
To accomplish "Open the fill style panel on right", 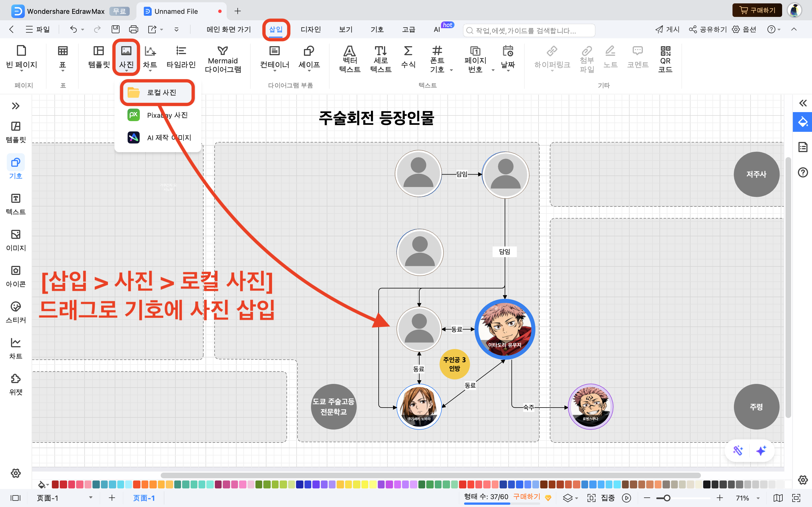I will tap(803, 122).
